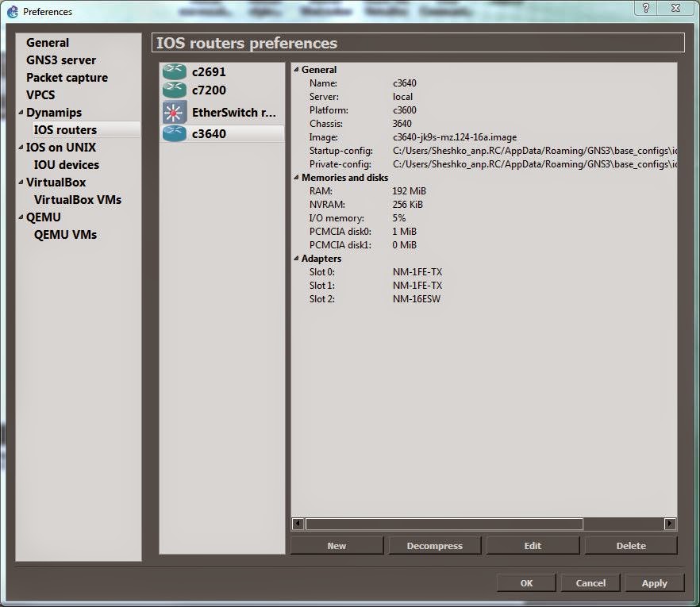Click the New router button
This screenshot has height=607, width=700.
337,545
